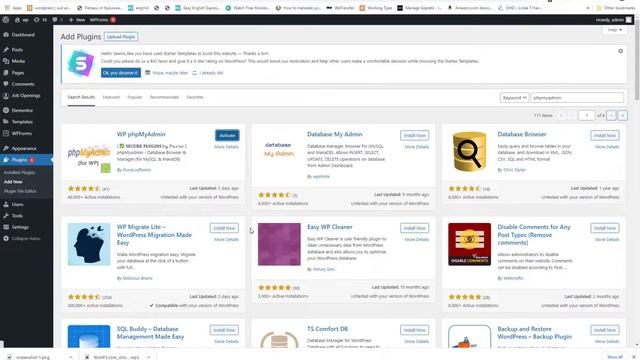Click the Starter Templates logo
The image size is (640, 360).
coord(80,63)
